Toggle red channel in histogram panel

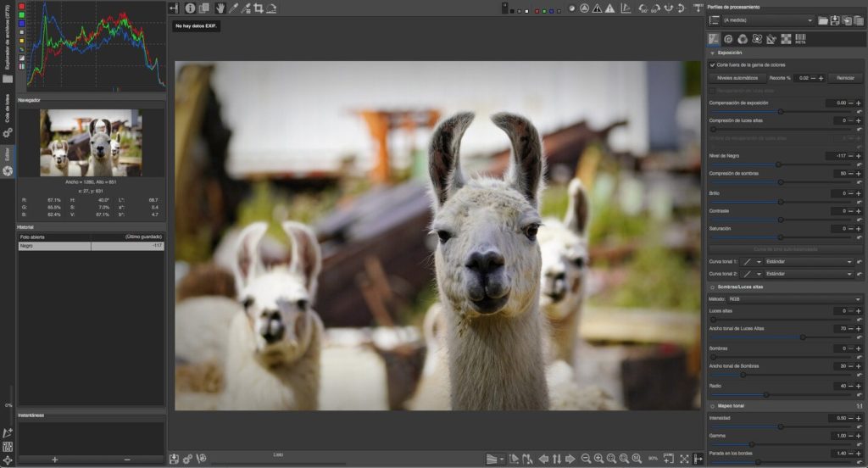22,6
